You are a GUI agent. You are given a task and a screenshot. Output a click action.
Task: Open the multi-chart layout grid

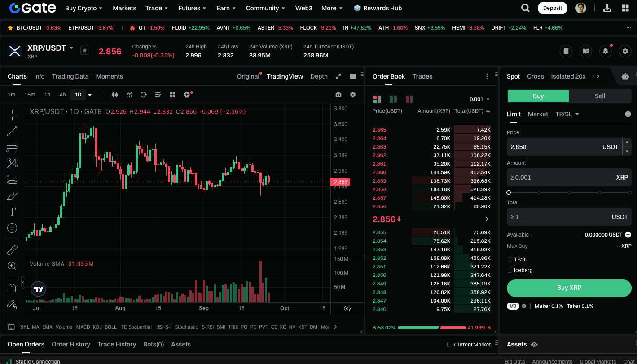pos(172,95)
